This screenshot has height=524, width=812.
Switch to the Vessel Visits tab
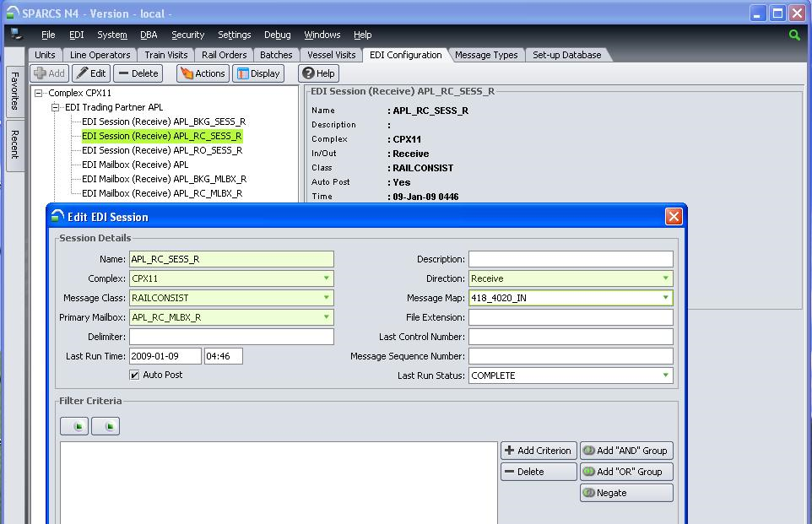[332, 55]
